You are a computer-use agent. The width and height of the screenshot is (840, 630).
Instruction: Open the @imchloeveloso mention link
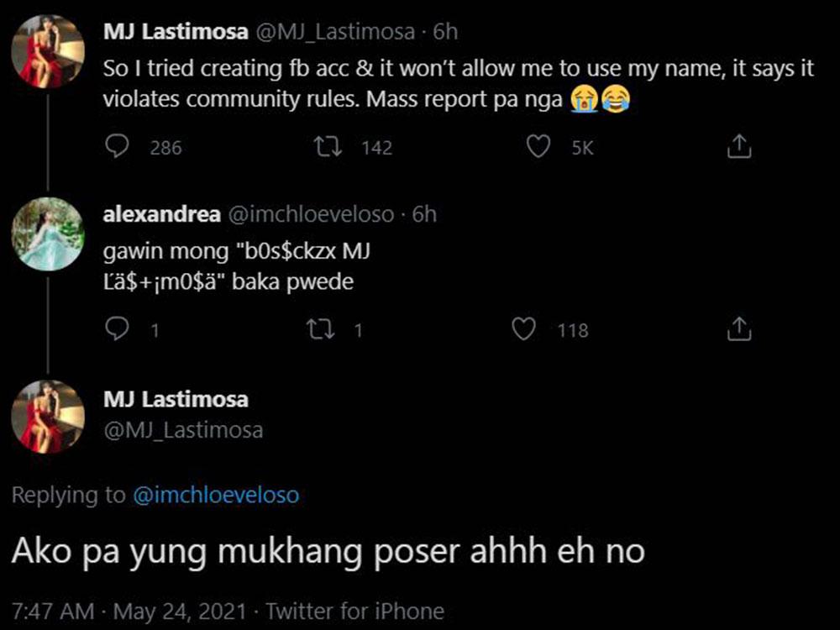(x=216, y=495)
